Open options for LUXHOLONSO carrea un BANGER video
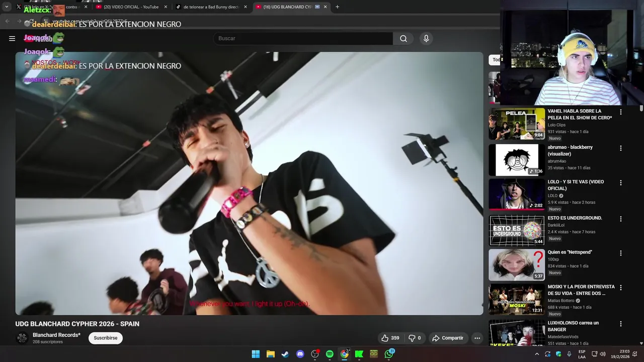The width and height of the screenshot is (644, 362). point(620,324)
